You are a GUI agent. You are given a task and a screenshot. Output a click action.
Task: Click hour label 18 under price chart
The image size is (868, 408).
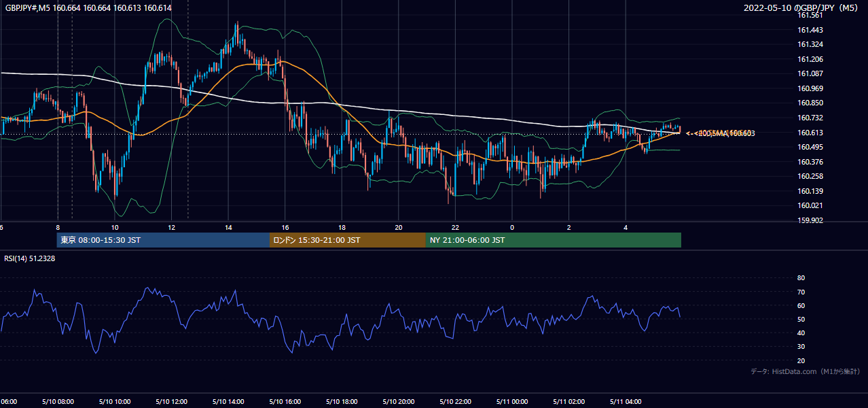point(342,228)
